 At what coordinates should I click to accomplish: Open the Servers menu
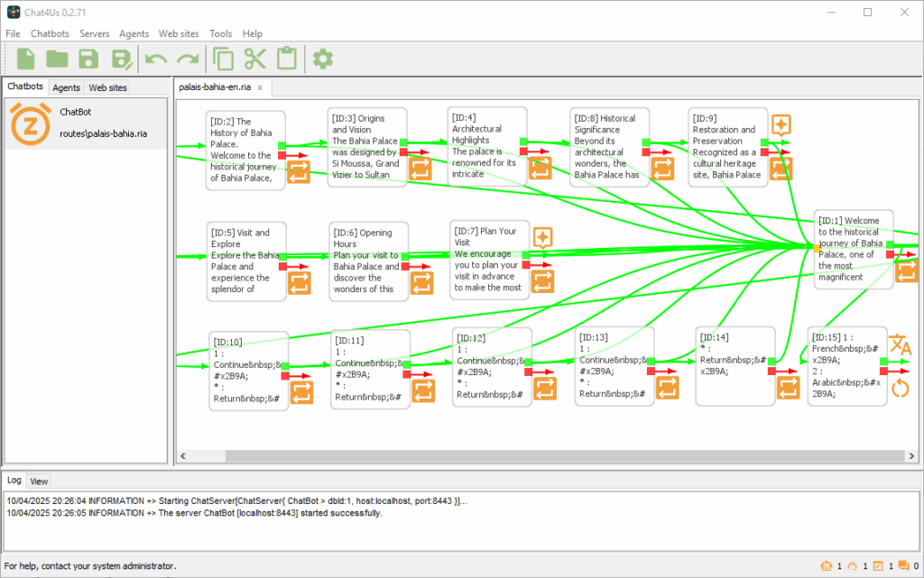(x=94, y=33)
